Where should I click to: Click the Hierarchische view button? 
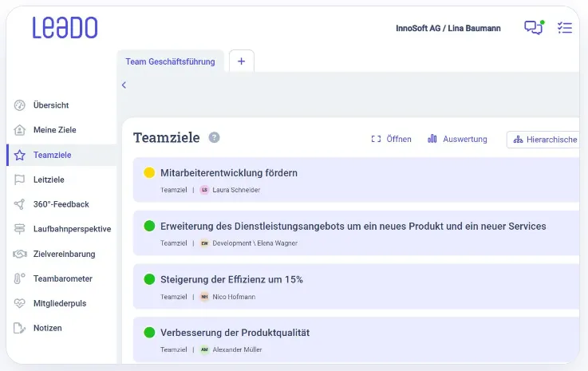(543, 140)
